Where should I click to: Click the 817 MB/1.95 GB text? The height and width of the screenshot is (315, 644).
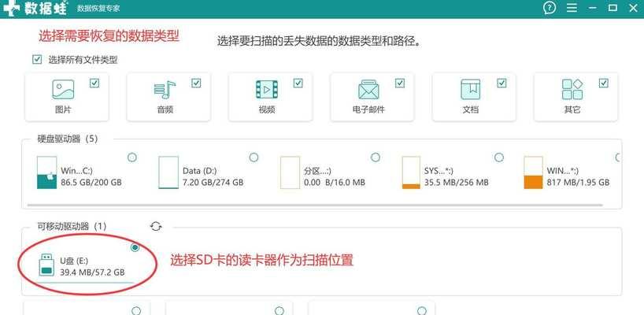(579, 182)
